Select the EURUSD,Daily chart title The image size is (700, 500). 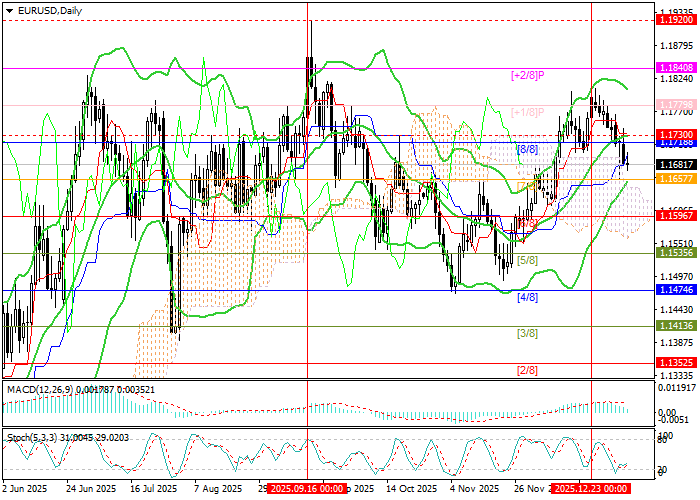(x=50, y=11)
